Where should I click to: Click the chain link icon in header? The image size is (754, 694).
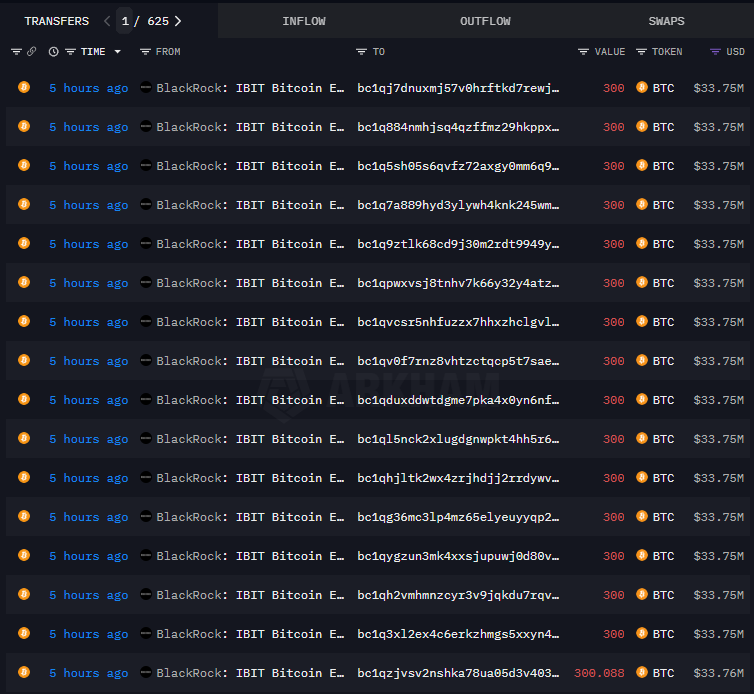click(x=32, y=51)
